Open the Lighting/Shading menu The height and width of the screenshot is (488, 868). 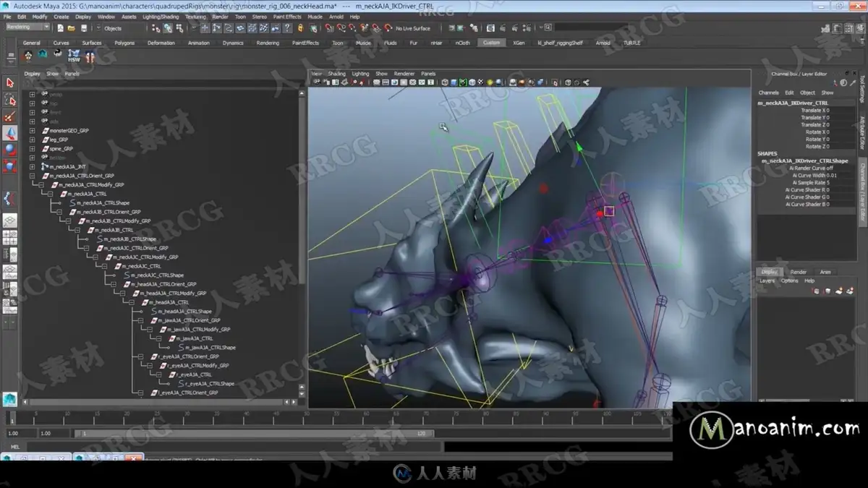pos(160,17)
